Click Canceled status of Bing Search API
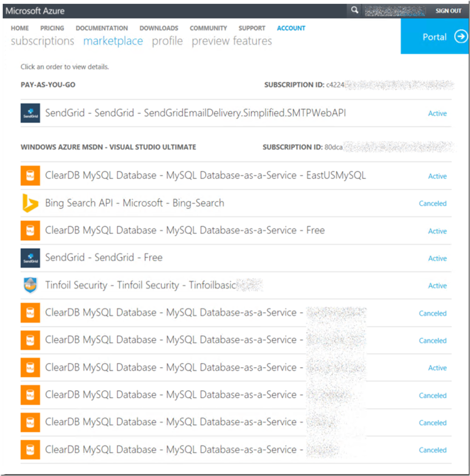This screenshot has width=470, height=476. (x=432, y=203)
